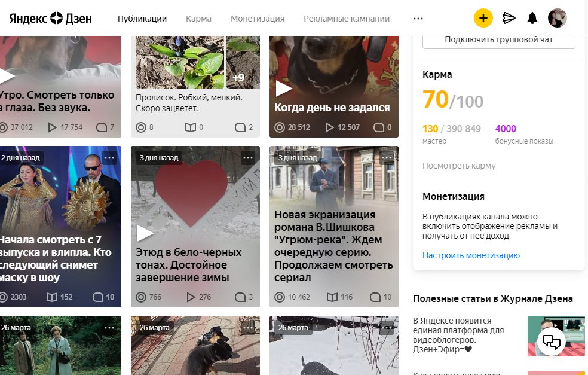Switch to the Монетизация tab

pyautogui.click(x=258, y=19)
